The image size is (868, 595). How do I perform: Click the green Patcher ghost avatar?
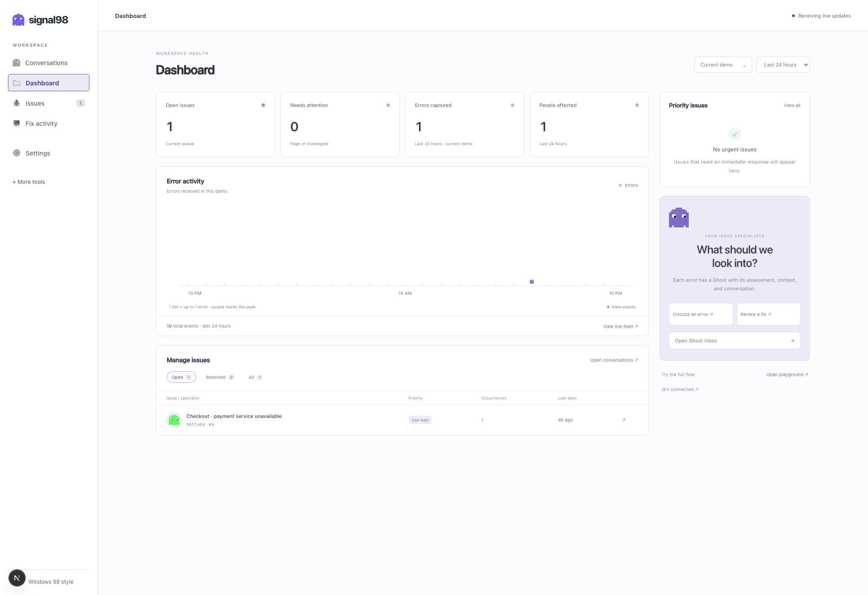pos(174,420)
